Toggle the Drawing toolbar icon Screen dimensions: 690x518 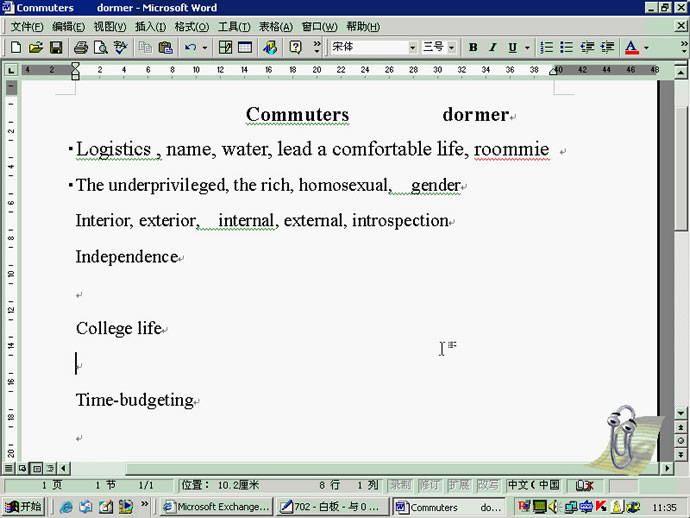270,47
